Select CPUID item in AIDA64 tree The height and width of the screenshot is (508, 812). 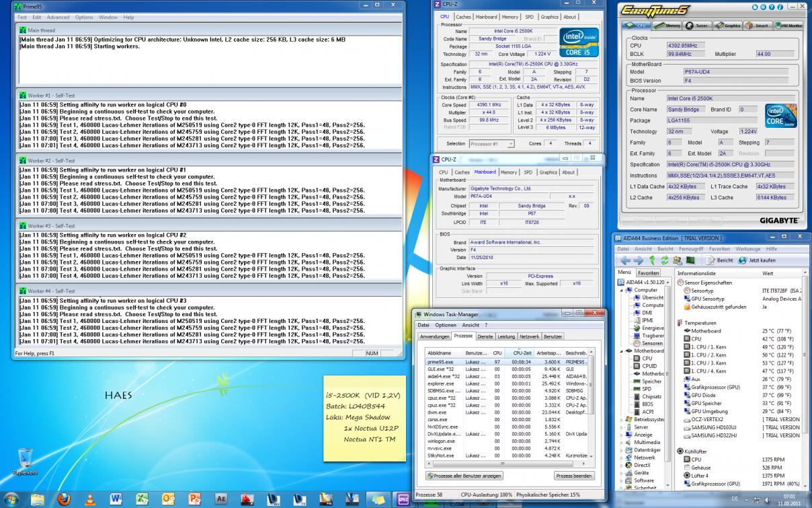[x=647, y=366]
